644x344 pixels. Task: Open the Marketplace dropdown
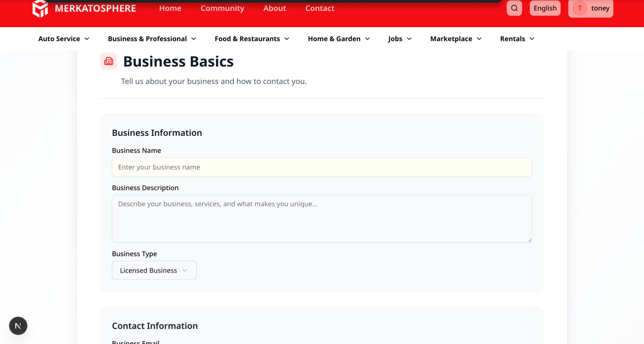pos(455,39)
